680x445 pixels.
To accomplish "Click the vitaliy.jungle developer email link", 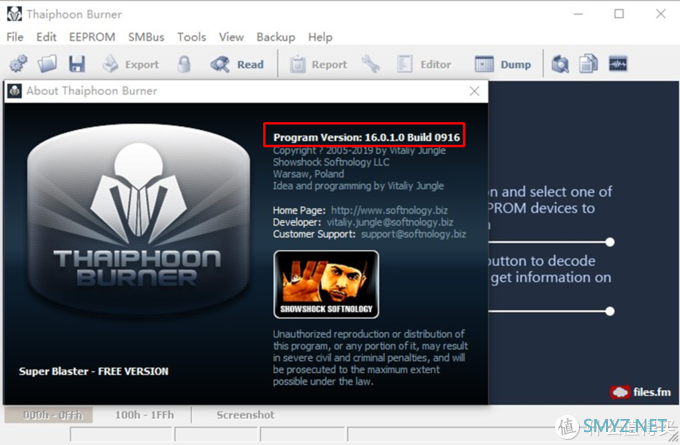I will [390, 222].
